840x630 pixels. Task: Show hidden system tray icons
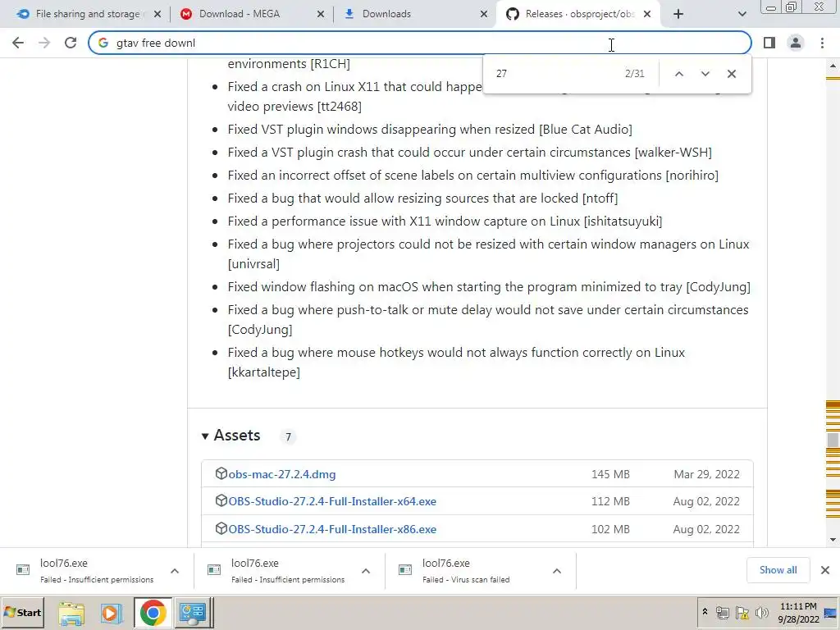[705, 612]
